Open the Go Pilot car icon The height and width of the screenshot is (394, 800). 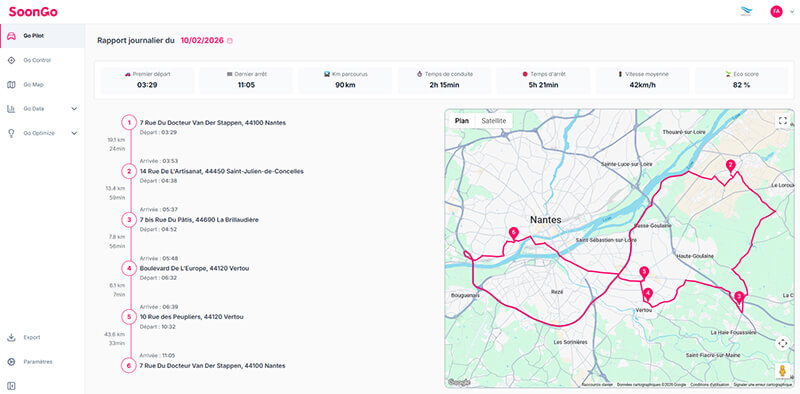pos(11,36)
